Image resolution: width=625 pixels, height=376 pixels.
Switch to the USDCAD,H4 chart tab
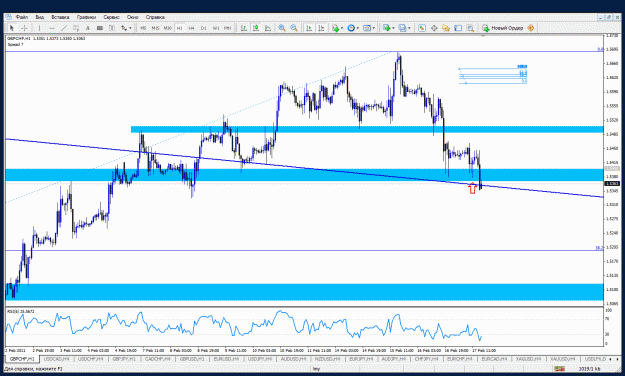click(x=56, y=359)
